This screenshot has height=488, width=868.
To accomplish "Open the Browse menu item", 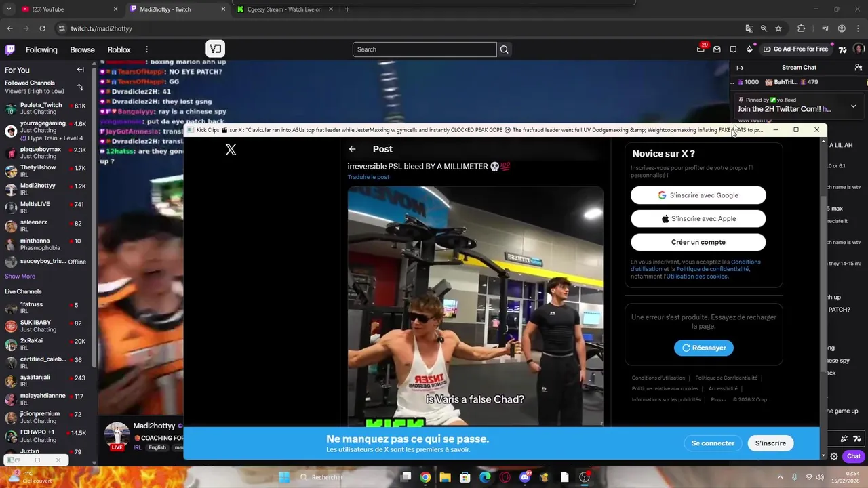I will (82, 49).
